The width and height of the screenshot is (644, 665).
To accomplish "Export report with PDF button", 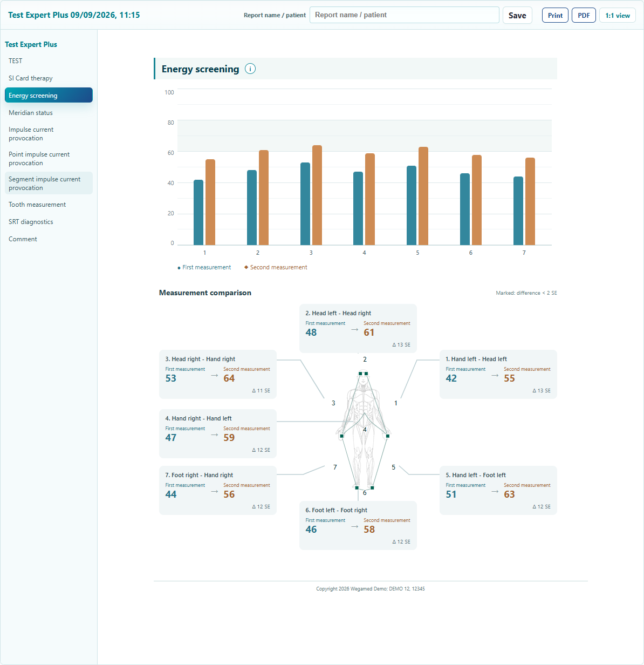I will pos(584,15).
